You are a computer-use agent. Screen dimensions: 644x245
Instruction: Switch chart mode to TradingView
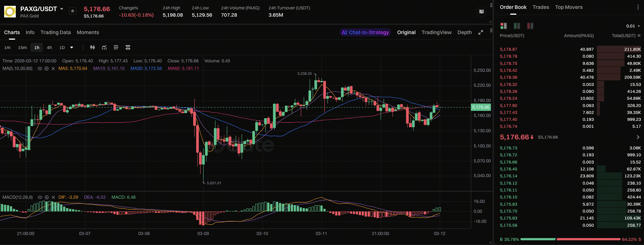436,32
